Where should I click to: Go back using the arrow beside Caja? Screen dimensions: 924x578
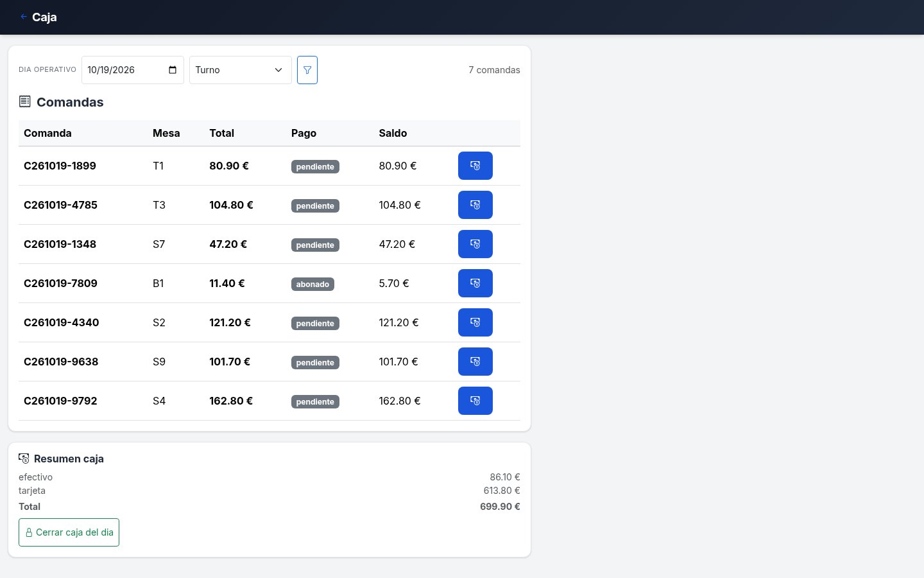pyautogui.click(x=24, y=17)
